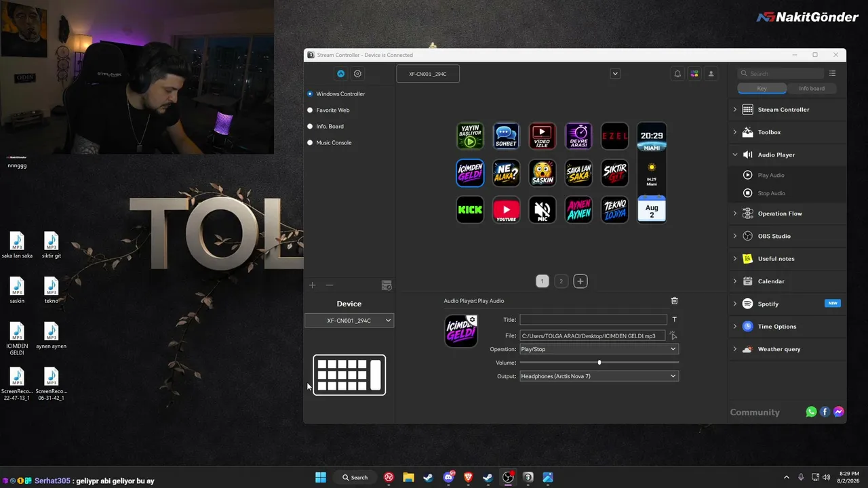Expand the Spotify plugin group
This screenshot has width=868, height=488.
pos(734,304)
